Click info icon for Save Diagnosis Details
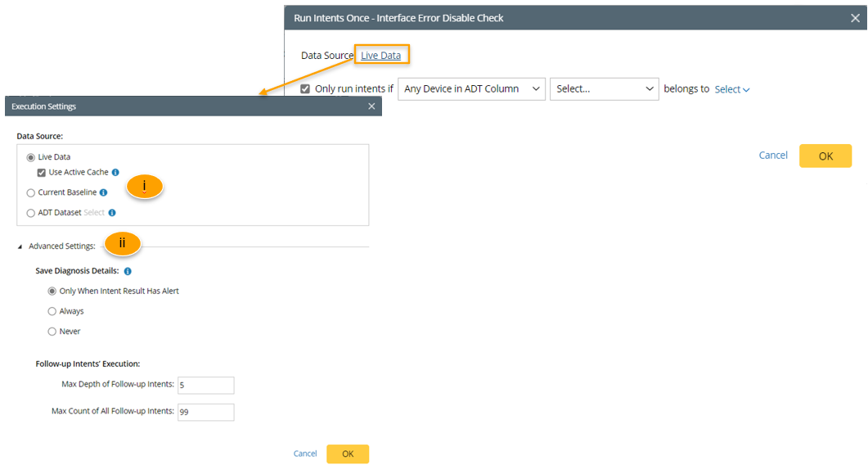The image size is (868, 470). click(128, 271)
